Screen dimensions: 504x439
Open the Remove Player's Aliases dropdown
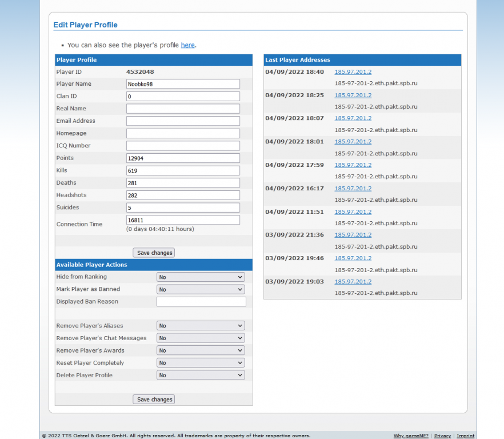pos(201,326)
